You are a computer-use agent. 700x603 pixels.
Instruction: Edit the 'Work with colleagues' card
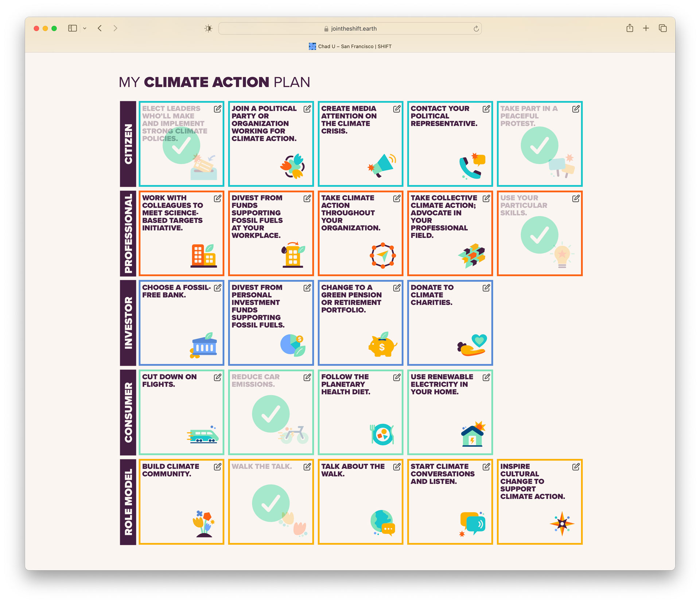click(218, 198)
